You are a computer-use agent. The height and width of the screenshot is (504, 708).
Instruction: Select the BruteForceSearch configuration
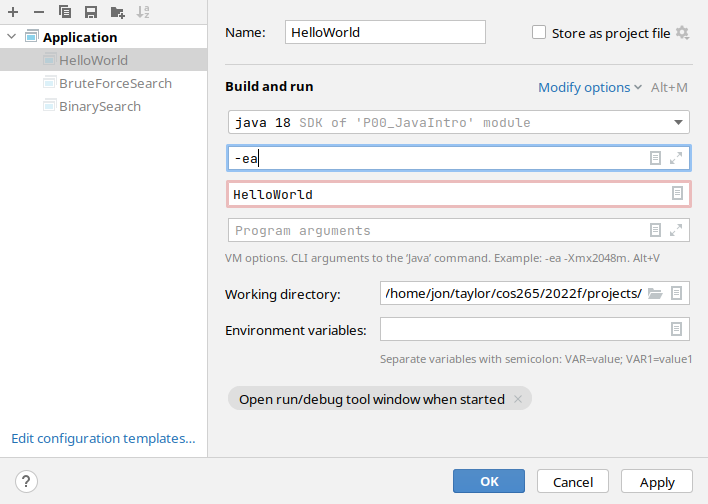(x=115, y=83)
